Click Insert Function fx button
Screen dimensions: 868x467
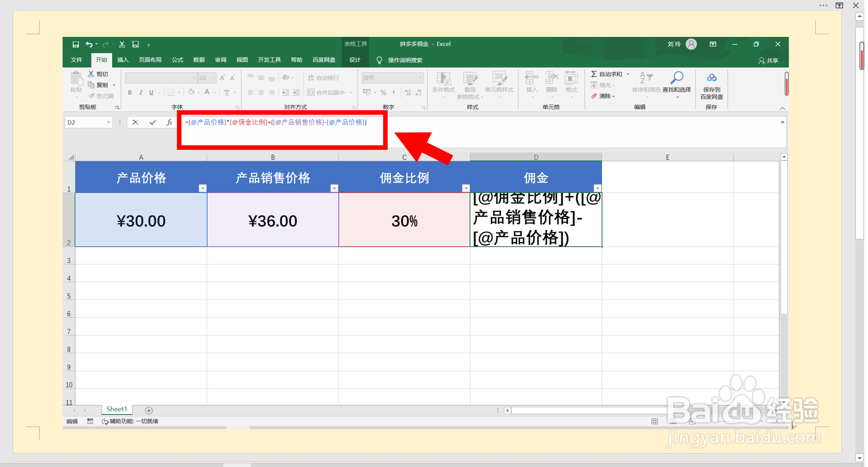(169, 122)
